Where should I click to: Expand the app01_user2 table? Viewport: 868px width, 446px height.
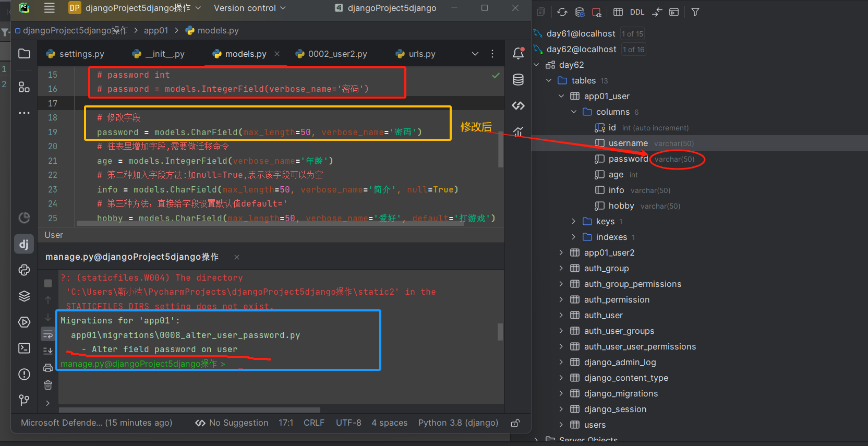[561, 253]
